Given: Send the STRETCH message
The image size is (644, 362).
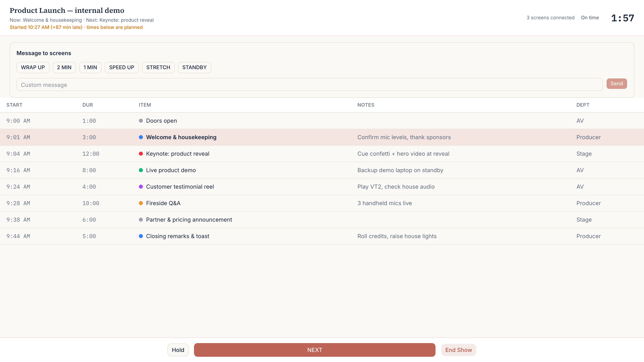Looking at the screenshot, I should click(x=158, y=67).
